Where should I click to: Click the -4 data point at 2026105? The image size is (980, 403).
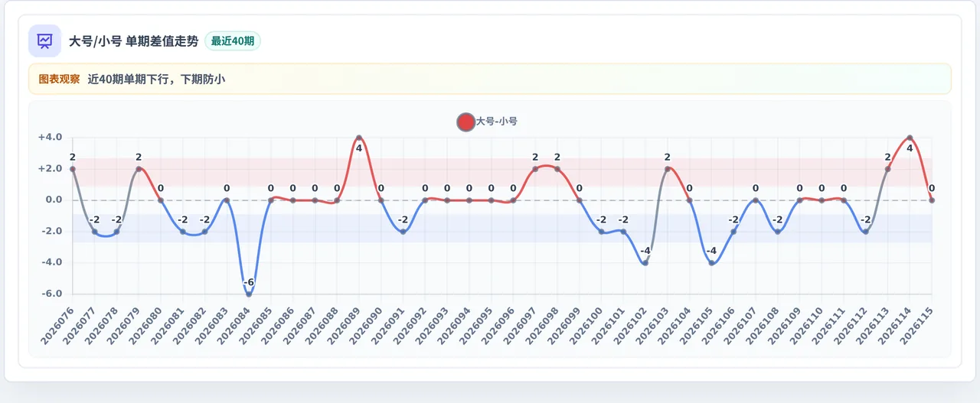pos(711,262)
